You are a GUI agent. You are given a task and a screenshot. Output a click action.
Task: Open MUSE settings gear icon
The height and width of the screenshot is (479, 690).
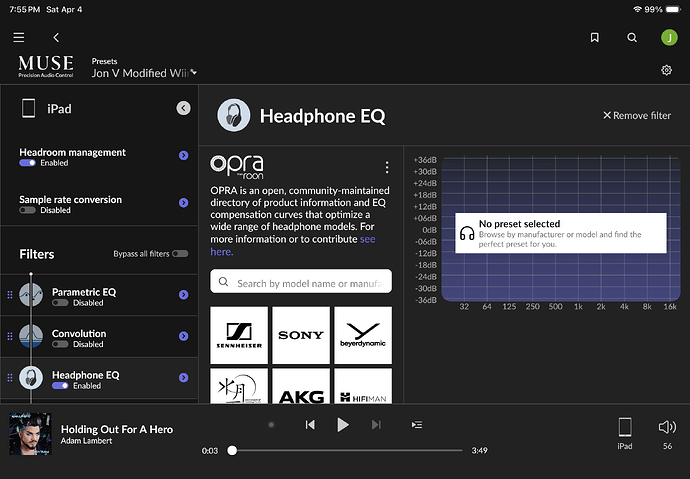(666, 70)
